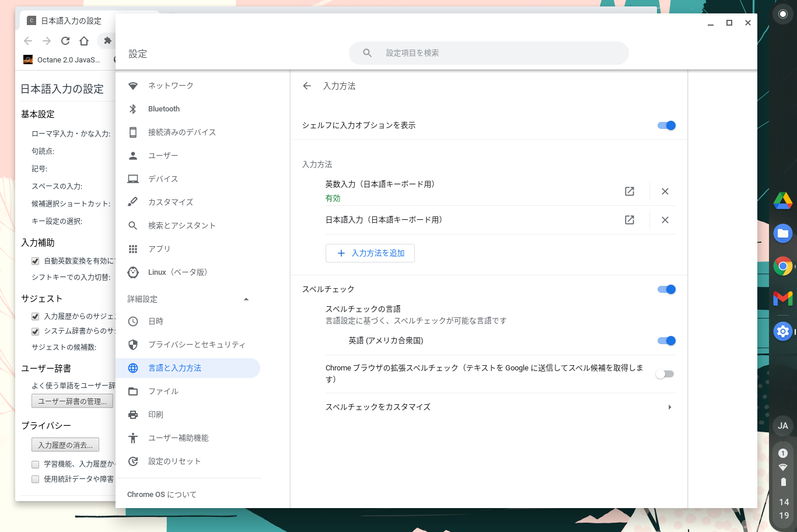Click the user person icon in sidebar

pyautogui.click(x=133, y=156)
